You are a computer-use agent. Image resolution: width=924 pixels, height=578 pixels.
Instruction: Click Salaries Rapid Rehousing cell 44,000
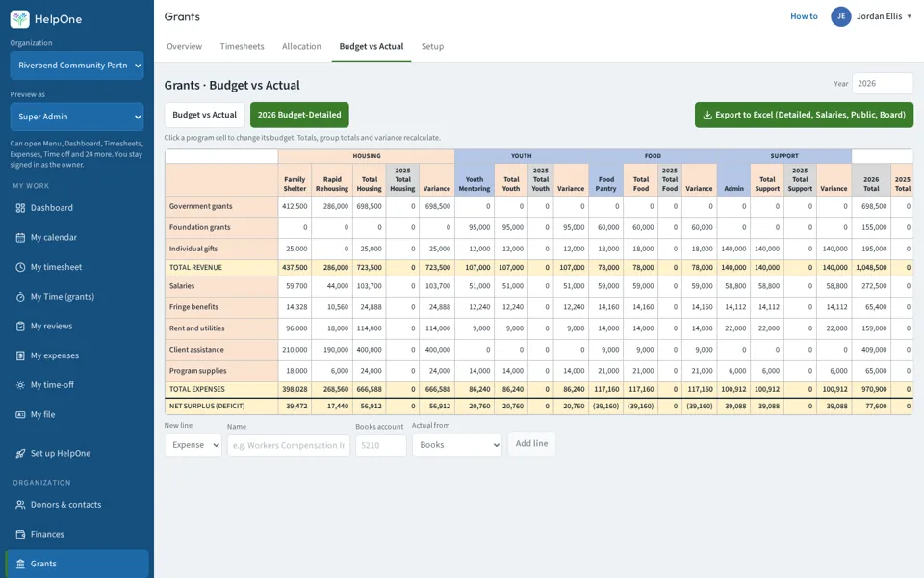point(332,286)
